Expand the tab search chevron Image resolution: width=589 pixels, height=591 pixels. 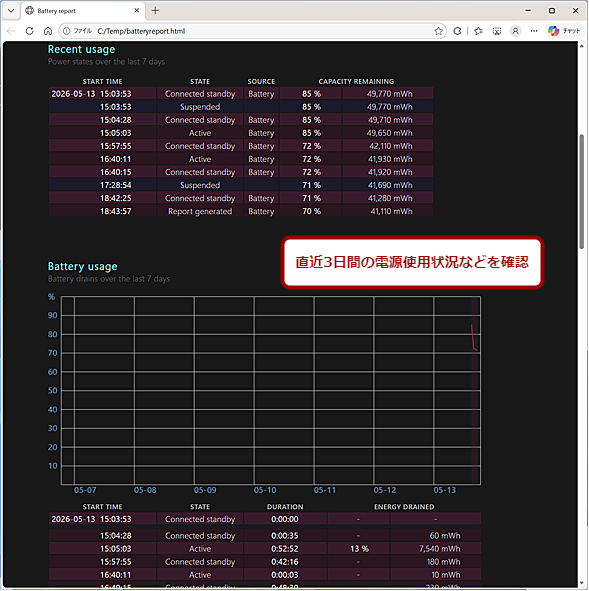pos(11,11)
